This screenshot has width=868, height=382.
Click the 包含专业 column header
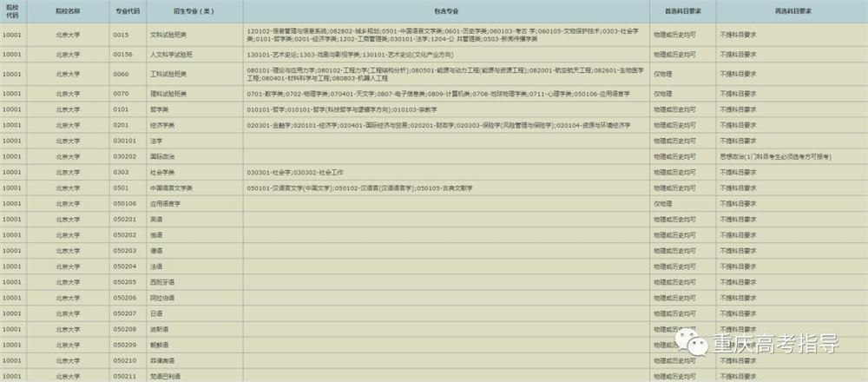tap(446, 11)
